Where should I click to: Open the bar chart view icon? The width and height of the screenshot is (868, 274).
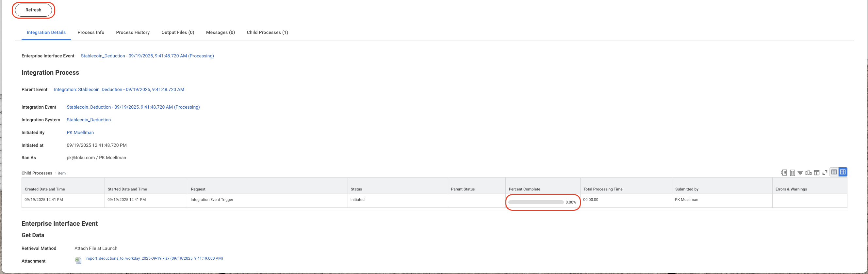point(808,173)
